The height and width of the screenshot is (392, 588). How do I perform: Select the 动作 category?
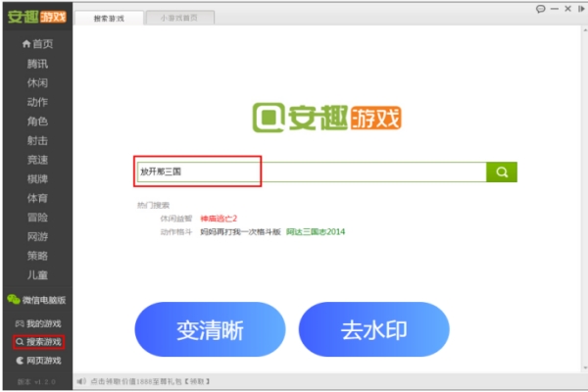point(37,102)
